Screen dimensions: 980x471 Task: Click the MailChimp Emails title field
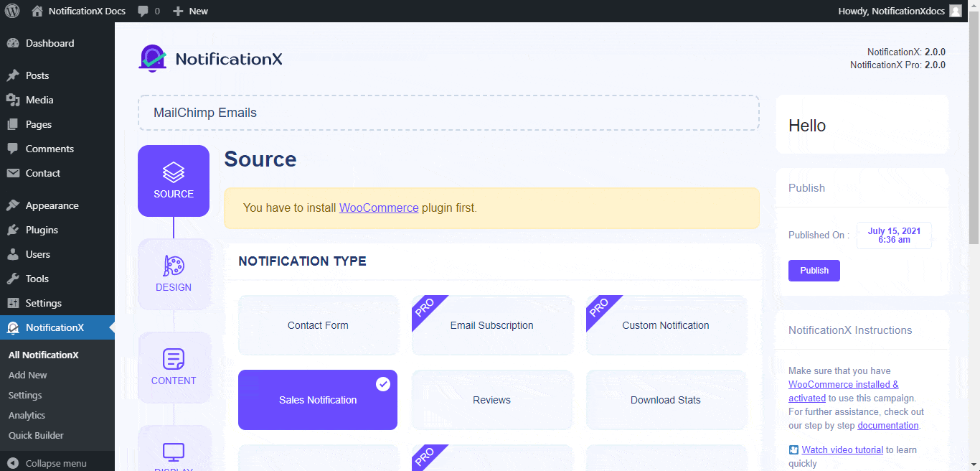[x=448, y=113]
